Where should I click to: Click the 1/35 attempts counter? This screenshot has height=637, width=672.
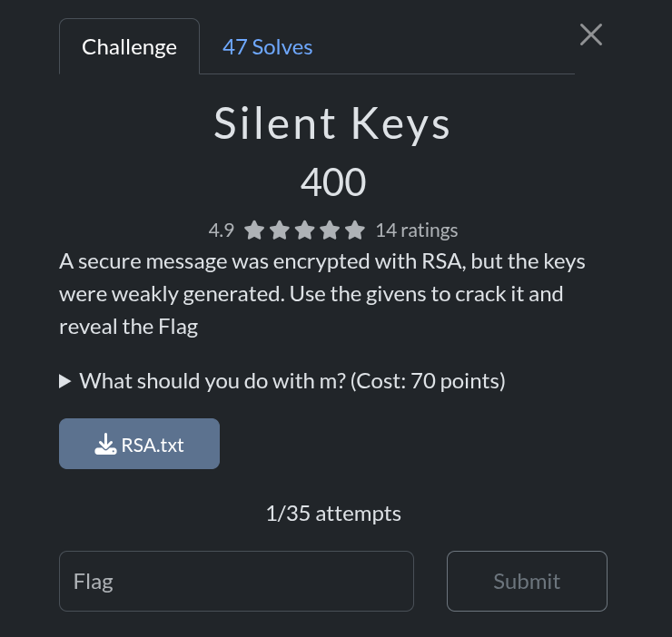(x=333, y=514)
